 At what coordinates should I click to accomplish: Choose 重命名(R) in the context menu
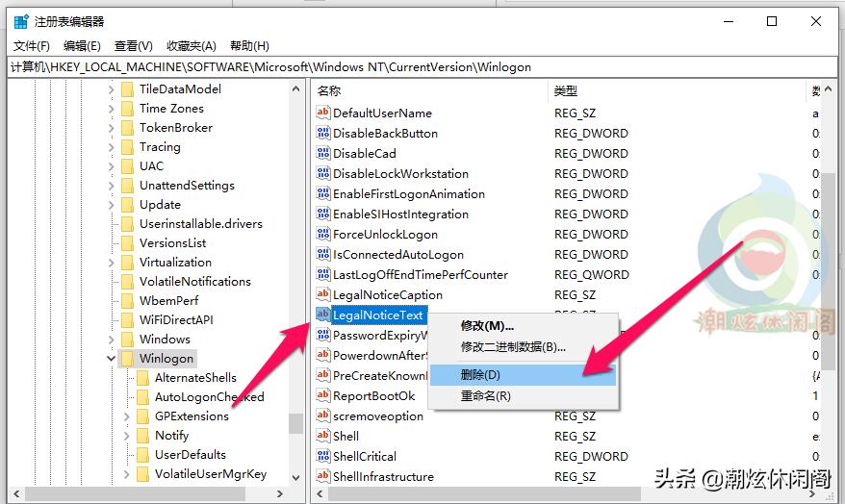point(485,395)
